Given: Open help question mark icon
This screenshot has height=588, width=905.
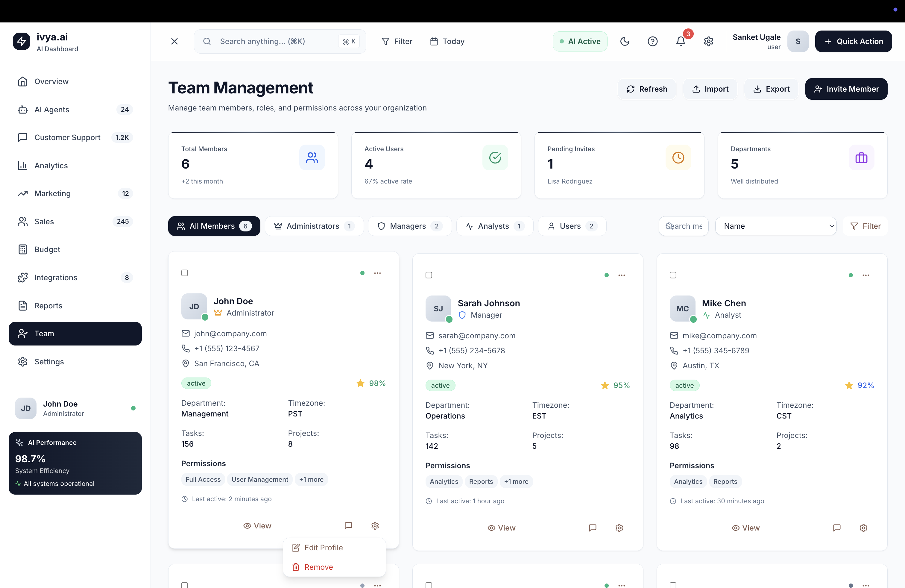Looking at the screenshot, I should click(652, 41).
